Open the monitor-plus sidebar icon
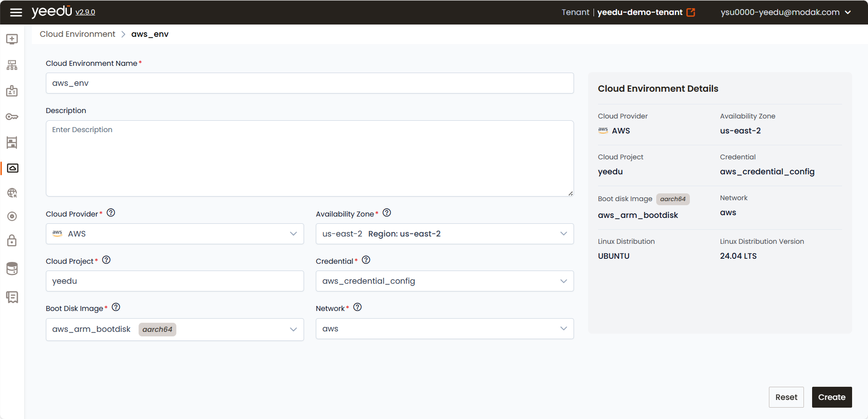 (x=12, y=39)
